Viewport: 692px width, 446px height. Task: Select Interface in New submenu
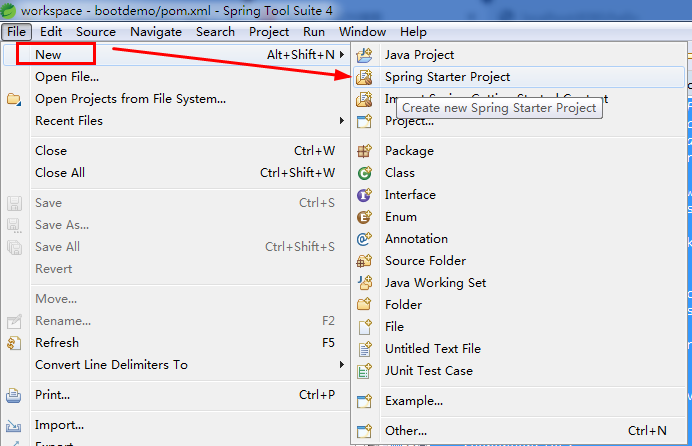coord(519,195)
